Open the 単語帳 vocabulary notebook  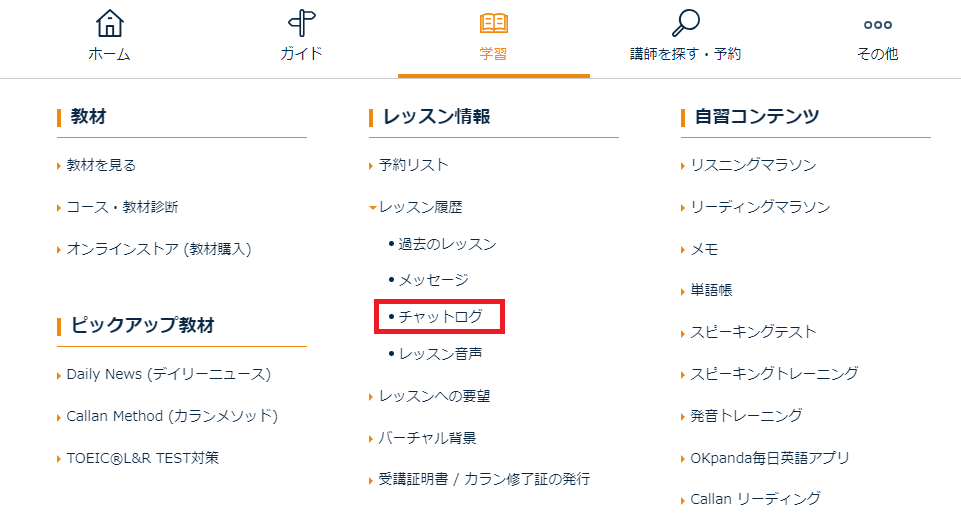[711, 290]
